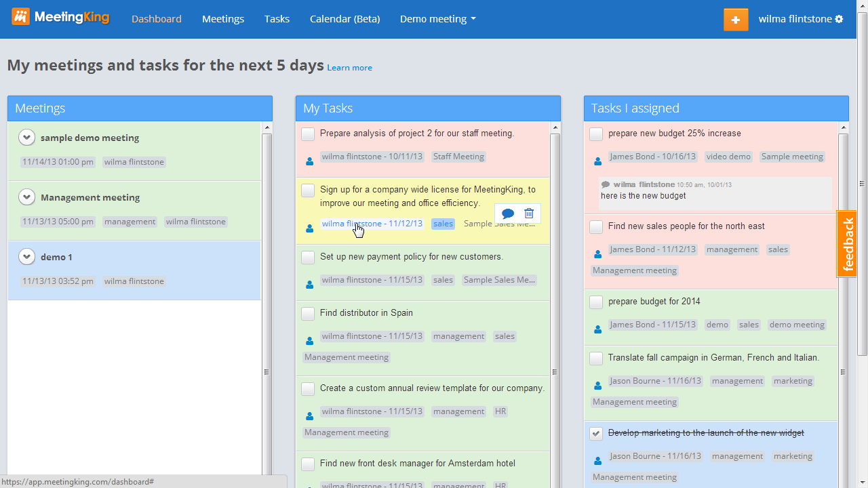Click the MeetingKing logo icon
The height and width of the screenshot is (488, 868).
20,17
